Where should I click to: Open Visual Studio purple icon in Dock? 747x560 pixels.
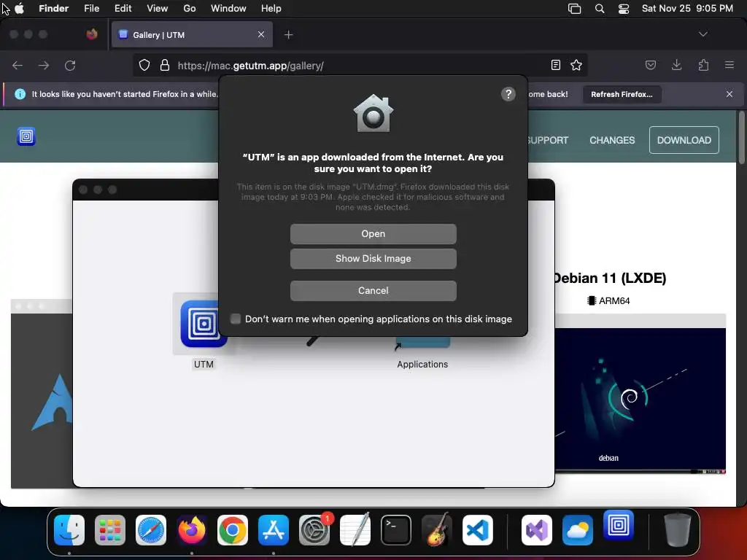(537, 530)
